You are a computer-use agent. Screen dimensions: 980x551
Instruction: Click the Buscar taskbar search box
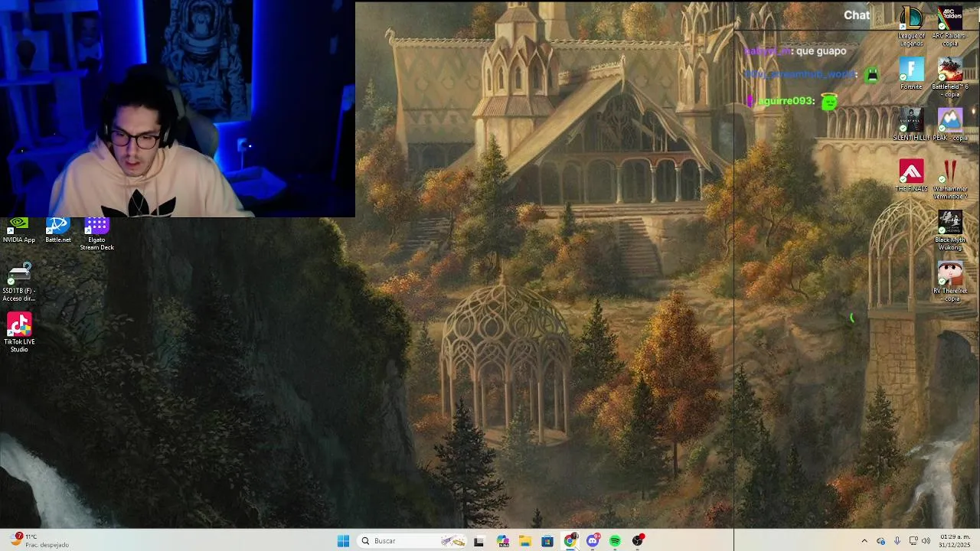point(413,541)
